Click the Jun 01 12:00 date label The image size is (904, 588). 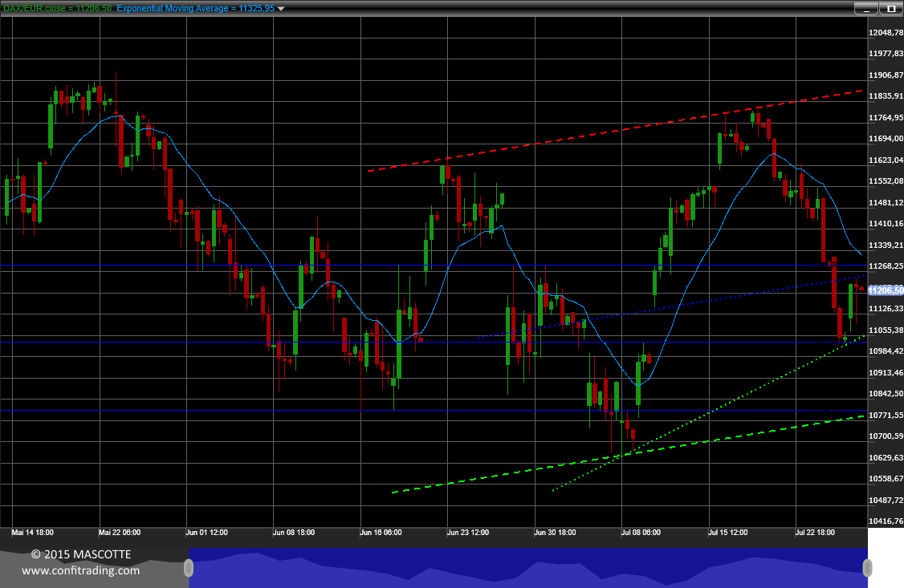(206, 533)
